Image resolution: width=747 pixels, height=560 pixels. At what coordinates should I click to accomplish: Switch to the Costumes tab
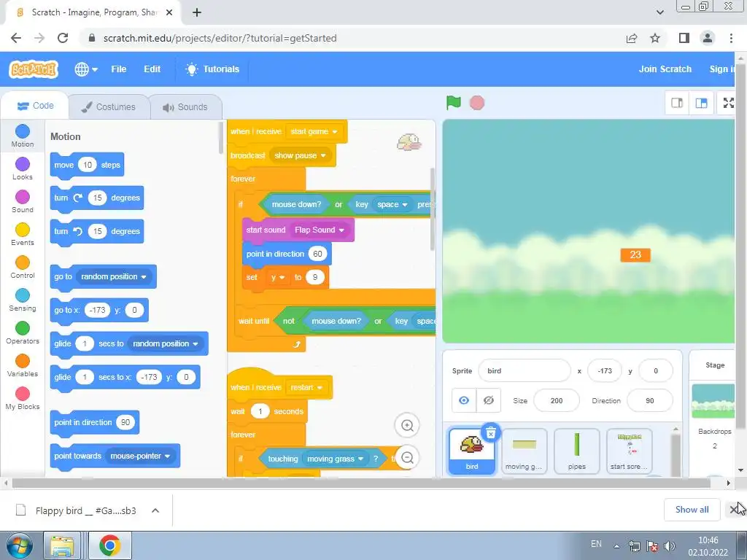pos(109,107)
